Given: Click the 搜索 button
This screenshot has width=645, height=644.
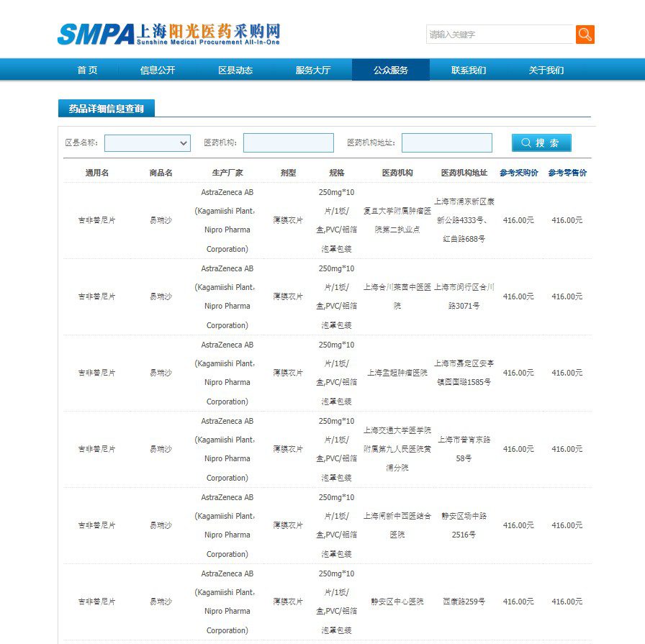Looking at the screenshot, I should click(x=541, y=143).
